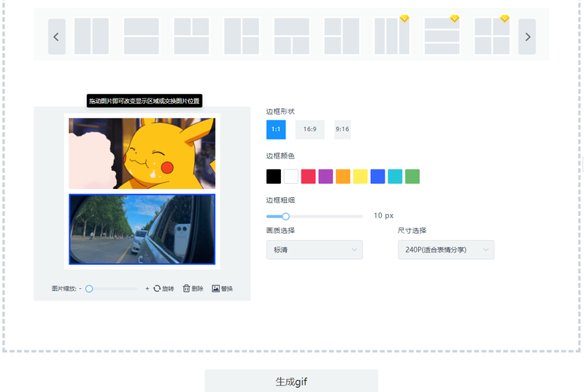584x392 pixels.
Task: Go to the next layout templates with the right arrow
Action: coord(527,36)
